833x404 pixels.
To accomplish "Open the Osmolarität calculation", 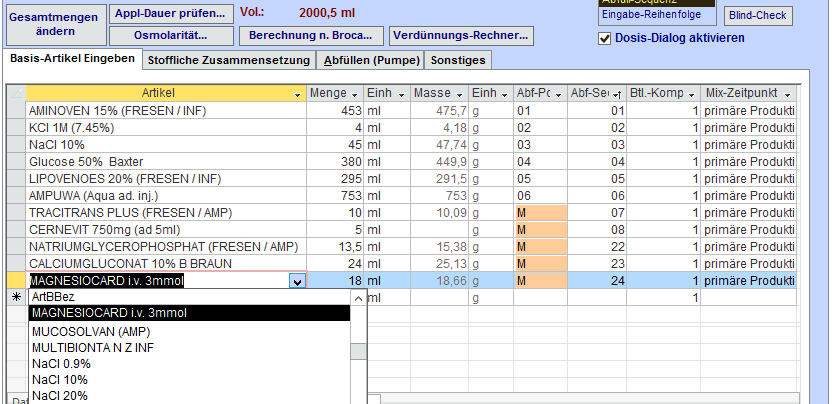I will click(x=171, y=36).
